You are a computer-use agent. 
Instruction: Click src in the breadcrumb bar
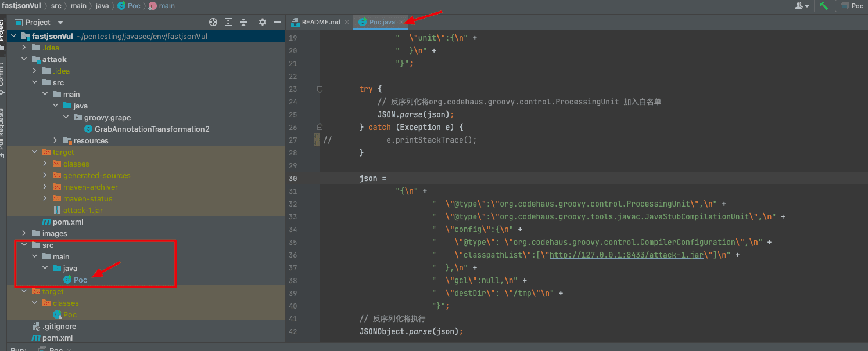(56, 6)
